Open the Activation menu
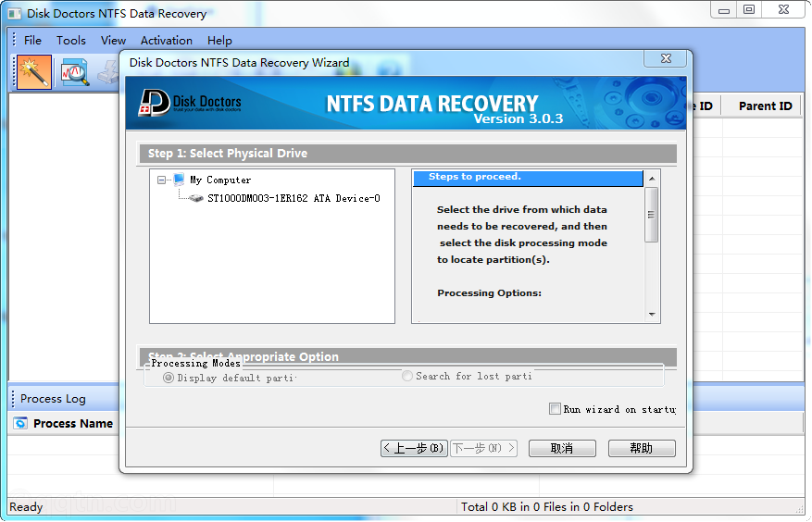Screen dimensions: 812x522 (x=167, y=41)
